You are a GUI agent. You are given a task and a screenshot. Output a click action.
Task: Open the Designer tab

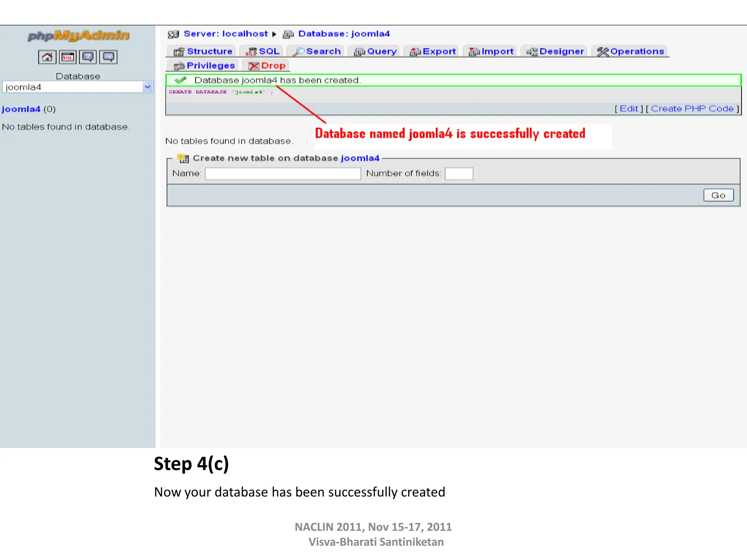555,51
